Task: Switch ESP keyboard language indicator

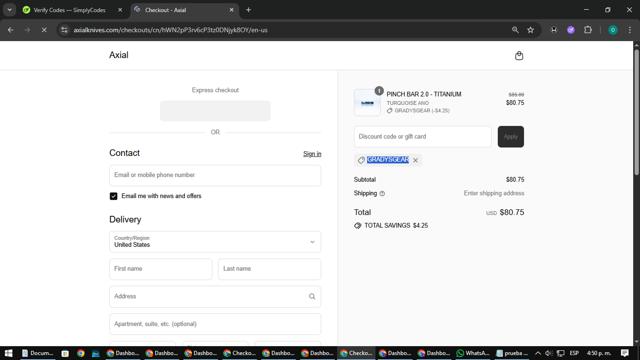Action: (574, 353)
